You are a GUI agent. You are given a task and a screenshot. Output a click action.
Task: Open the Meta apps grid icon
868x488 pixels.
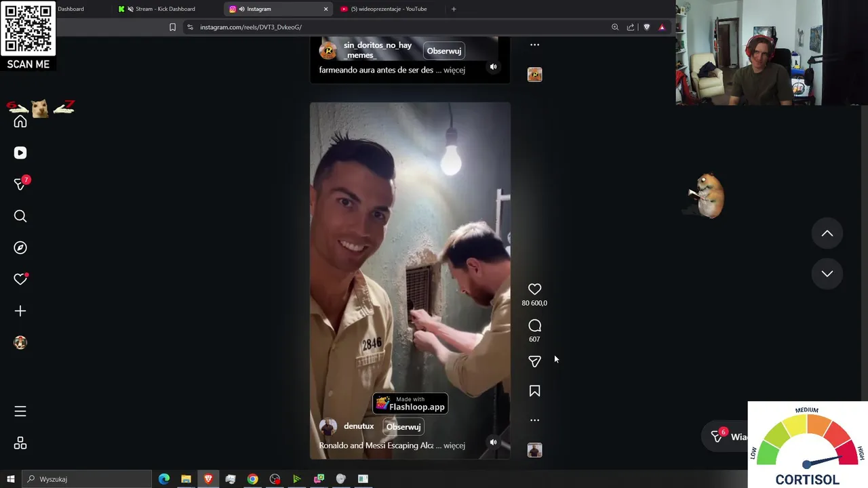[x=20, y=443]
